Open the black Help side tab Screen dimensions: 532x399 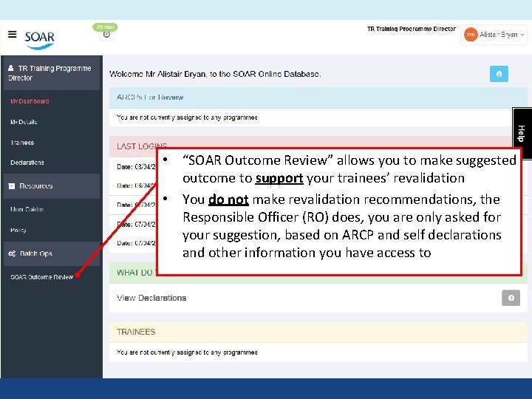(x=522, y=133)
